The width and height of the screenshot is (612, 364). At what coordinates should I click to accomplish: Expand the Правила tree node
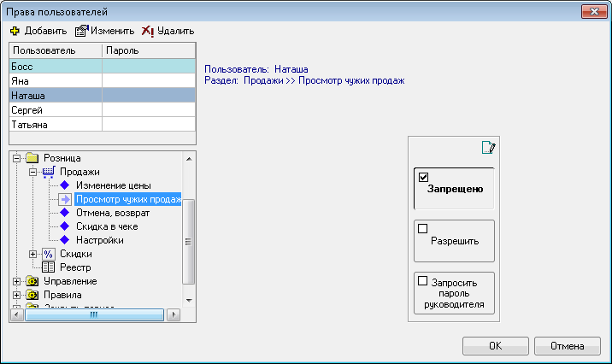[16, 295]
